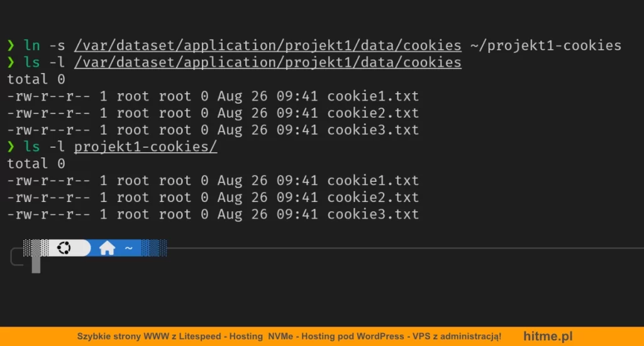Image resolution: width=644 pixels, height=346 pixels.
Task: Click cookie2.txt in the first listing
Action: 372,113
